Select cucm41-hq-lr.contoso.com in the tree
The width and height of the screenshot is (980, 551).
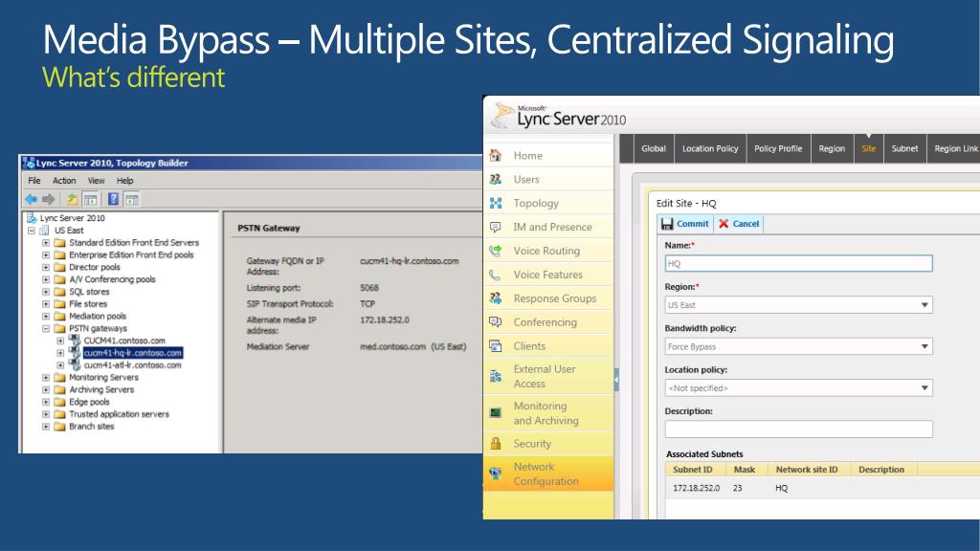pyautogui.click(x=133, y=353)
